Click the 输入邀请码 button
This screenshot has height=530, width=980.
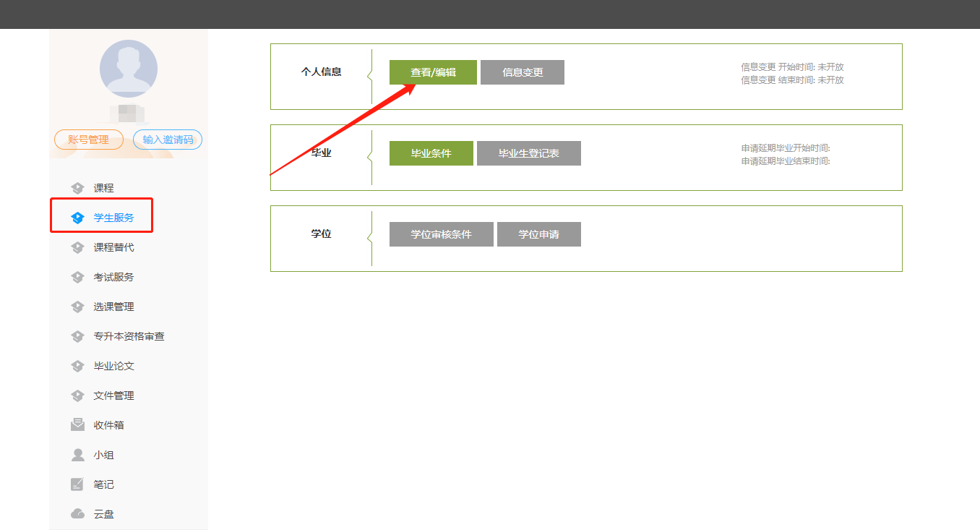pos(168,140)
